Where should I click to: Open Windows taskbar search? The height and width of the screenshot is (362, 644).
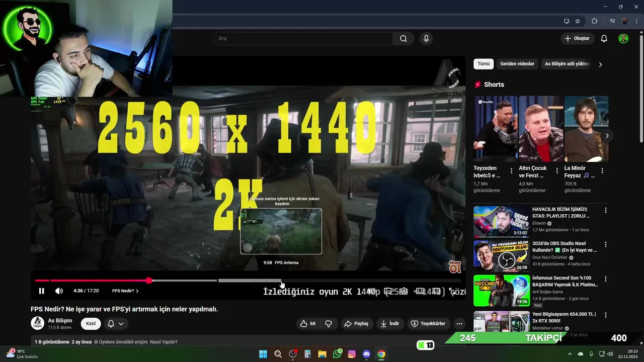[x=278, y=354]
